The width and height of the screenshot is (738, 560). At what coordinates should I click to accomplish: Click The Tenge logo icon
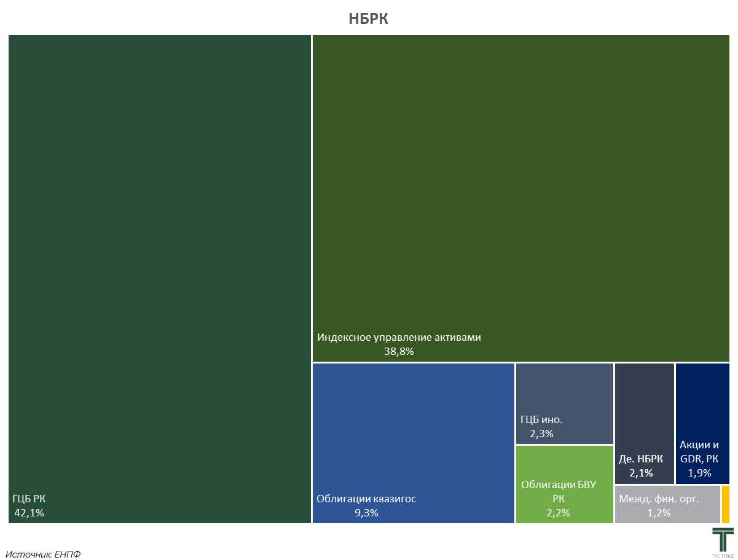[723, 541]
